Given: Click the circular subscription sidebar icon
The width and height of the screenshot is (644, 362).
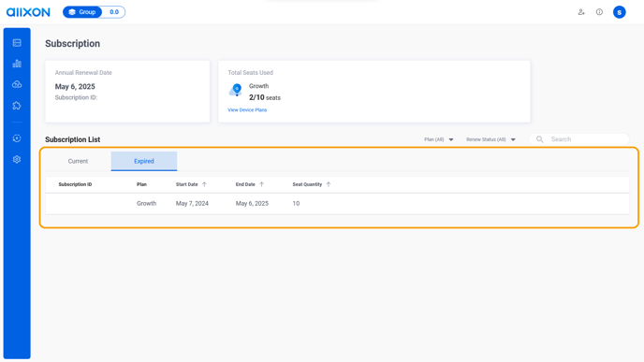Looking at the screenshot, I should 17,138.
